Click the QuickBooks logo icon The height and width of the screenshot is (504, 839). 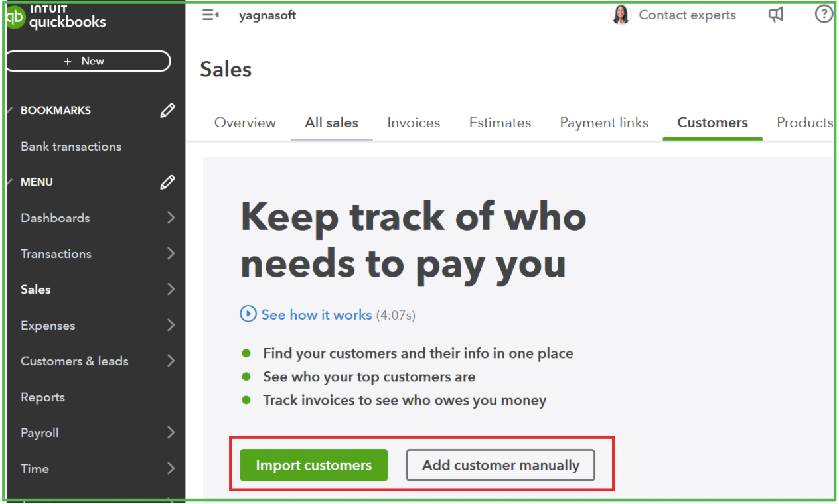click(16, 17)
